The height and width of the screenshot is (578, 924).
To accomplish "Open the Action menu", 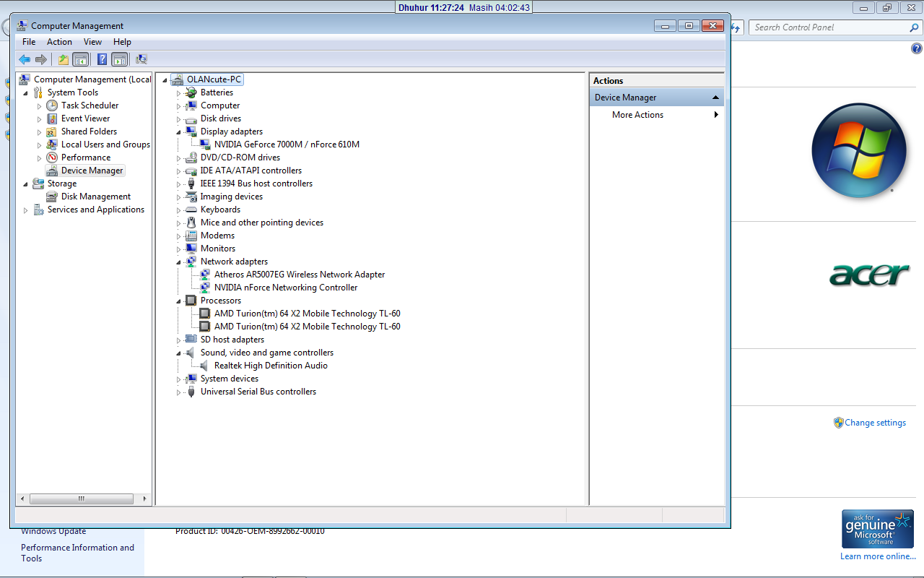I will click(x=59, y=42).
